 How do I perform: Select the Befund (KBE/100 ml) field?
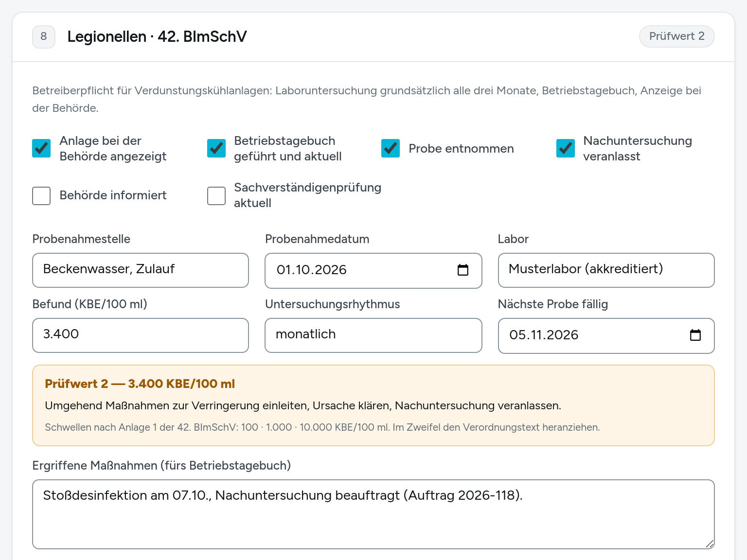click(141, 335)
